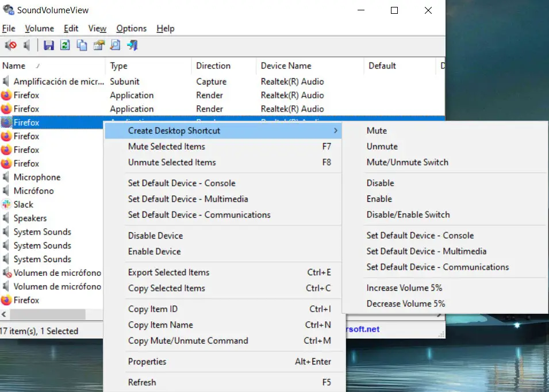Choose Export Selected Items
This screenshot has width=549, height=392.
pyautogui.click(x=223, y=272)
